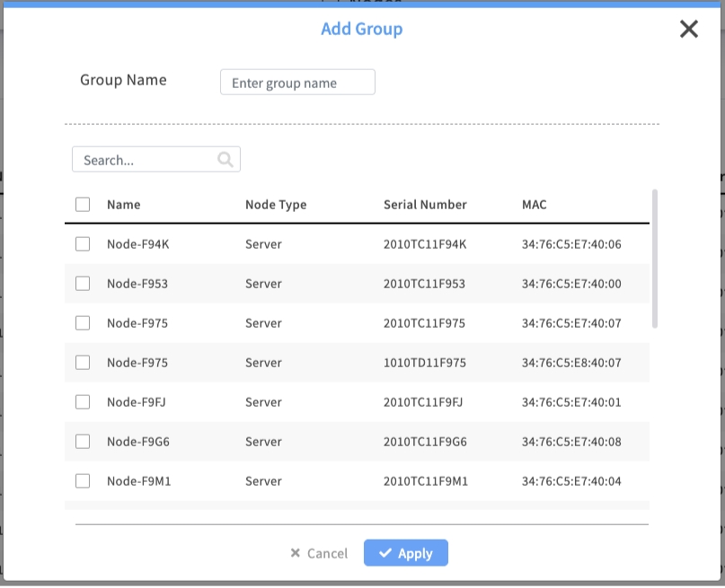Check the box for Node-F94K
The image size is (725, 588).
click(83, 244)
